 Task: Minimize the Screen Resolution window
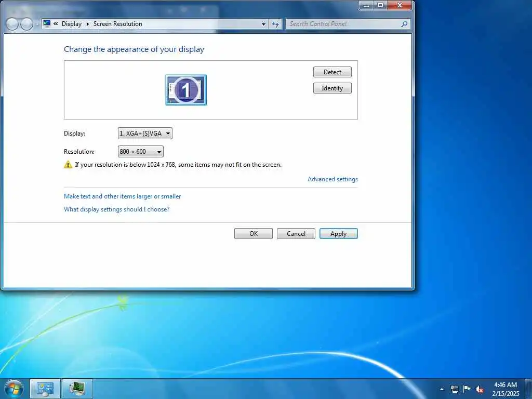[366, 5]
